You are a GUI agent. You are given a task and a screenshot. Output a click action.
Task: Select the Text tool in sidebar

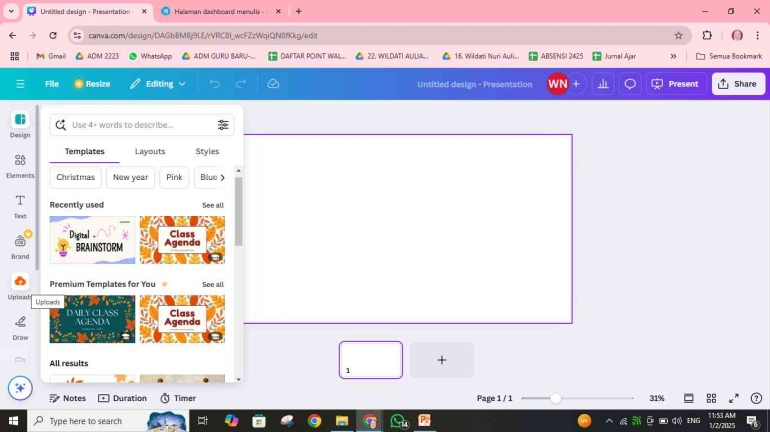tap(20, 205)
